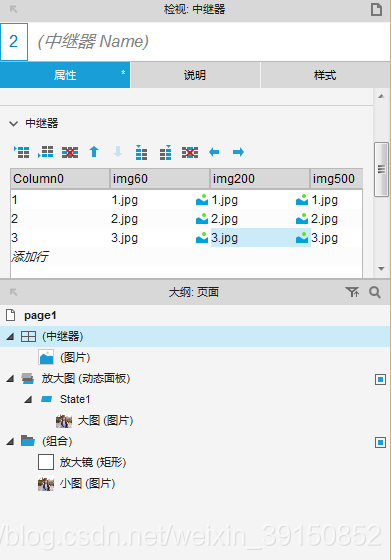Viewport: 391px width, 560px height.
Task: Click the State1 state icon in the outline
Action: [x=46, y=399]
